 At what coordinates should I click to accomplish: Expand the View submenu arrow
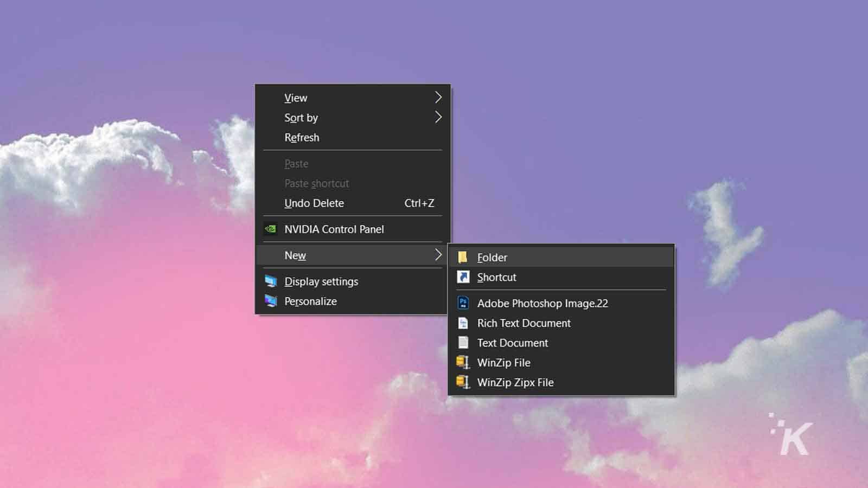pyautogui.click(x=438, y=98)
